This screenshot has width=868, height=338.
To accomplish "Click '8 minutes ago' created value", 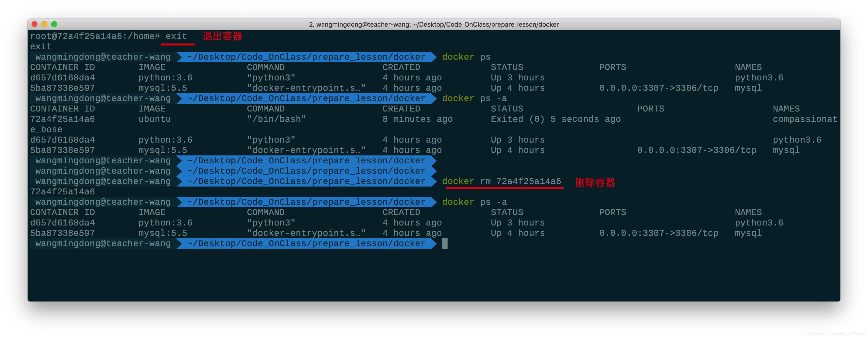I will click(x=417, y=119).
